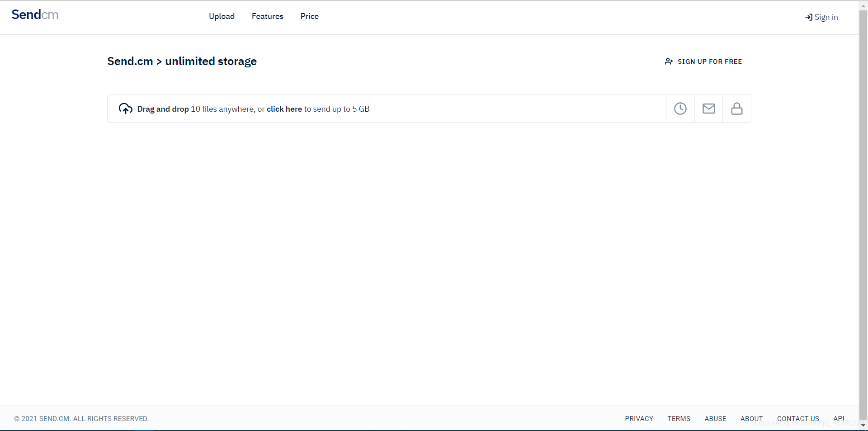Open the ABUSE footer link

tap(715, 419)
